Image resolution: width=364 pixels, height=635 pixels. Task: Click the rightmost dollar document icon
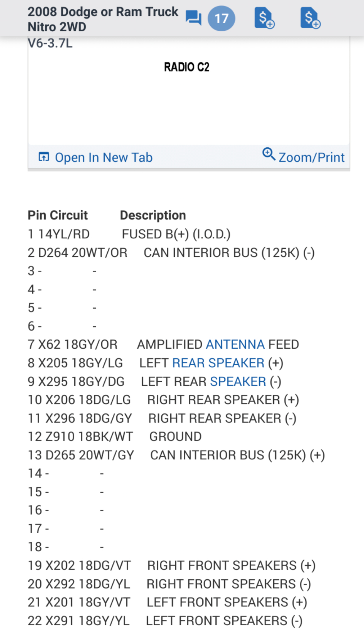(310, 18)
